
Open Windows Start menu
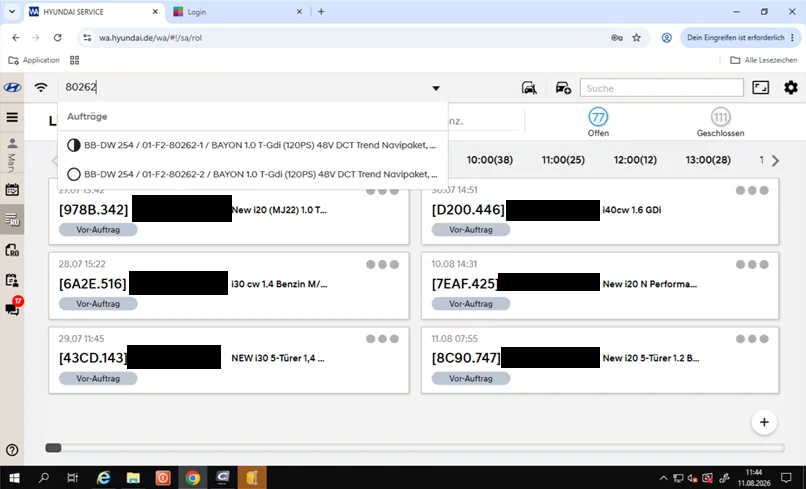point(14,478)
